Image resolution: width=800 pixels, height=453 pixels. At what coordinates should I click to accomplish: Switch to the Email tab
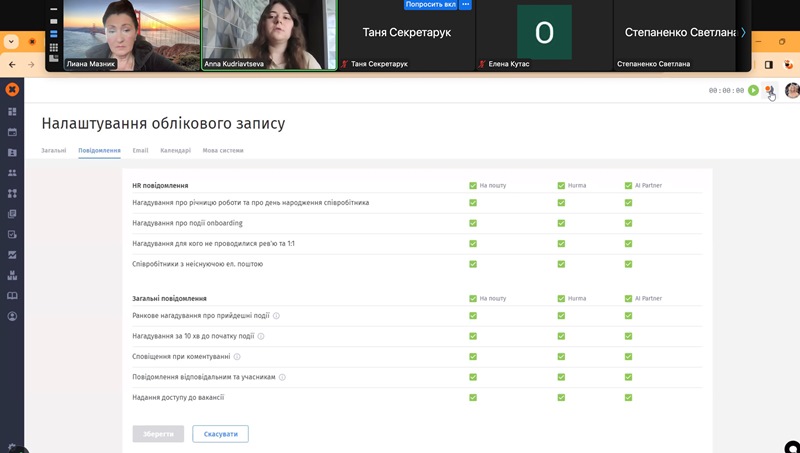click(x=140, y=150)
